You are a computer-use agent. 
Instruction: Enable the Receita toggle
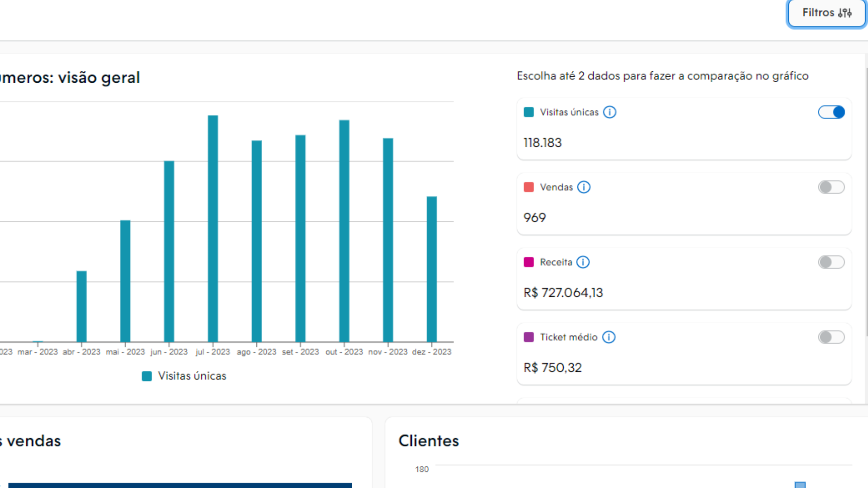831,262
